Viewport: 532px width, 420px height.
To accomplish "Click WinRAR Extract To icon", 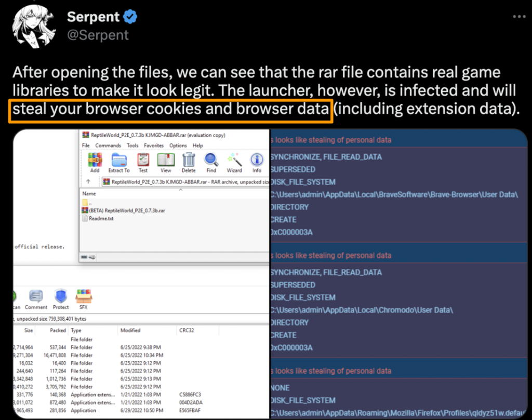I will tap(119, 163).
